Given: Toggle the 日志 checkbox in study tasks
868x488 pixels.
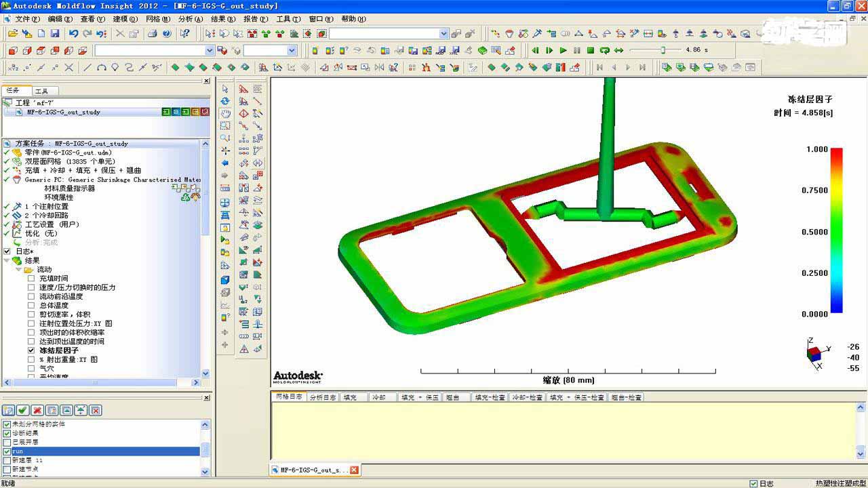Looking at the screenshot, I should click(7, 251).
